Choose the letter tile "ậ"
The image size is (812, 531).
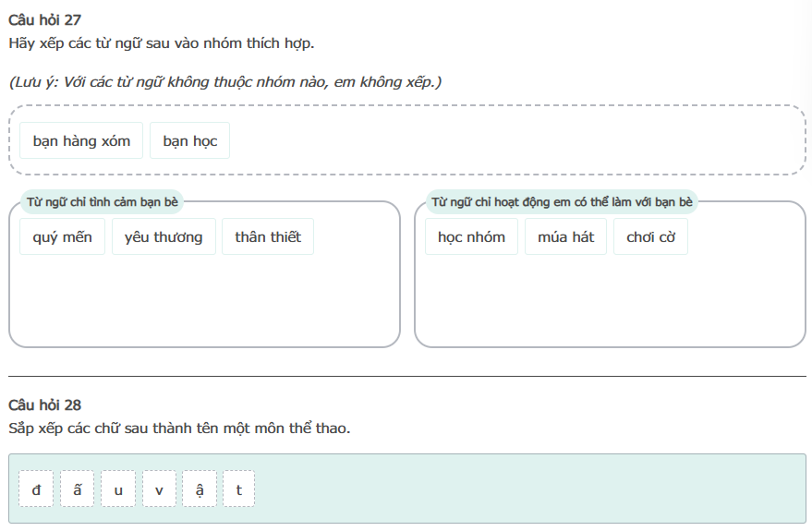[x=200, y=489]
